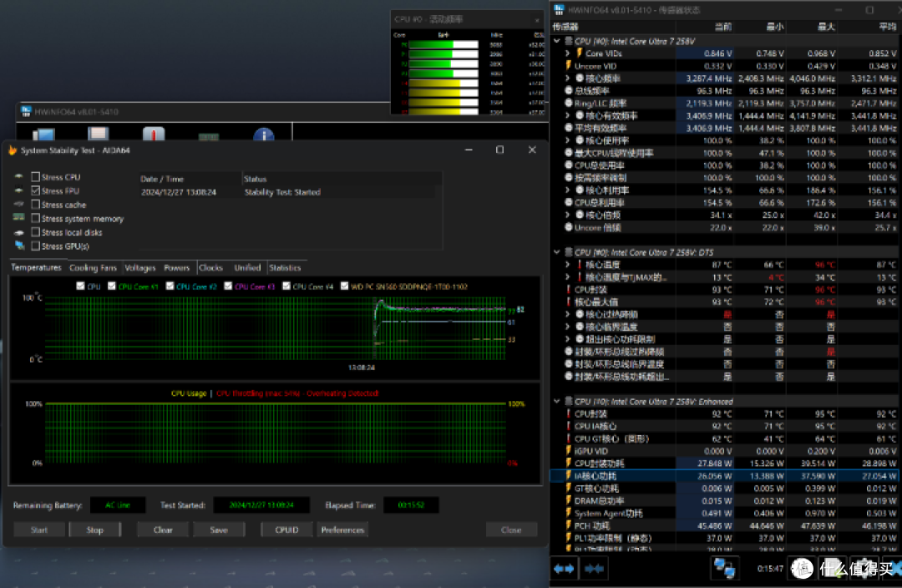Click the lightning icon beside Core VIDs

(580, 53)
